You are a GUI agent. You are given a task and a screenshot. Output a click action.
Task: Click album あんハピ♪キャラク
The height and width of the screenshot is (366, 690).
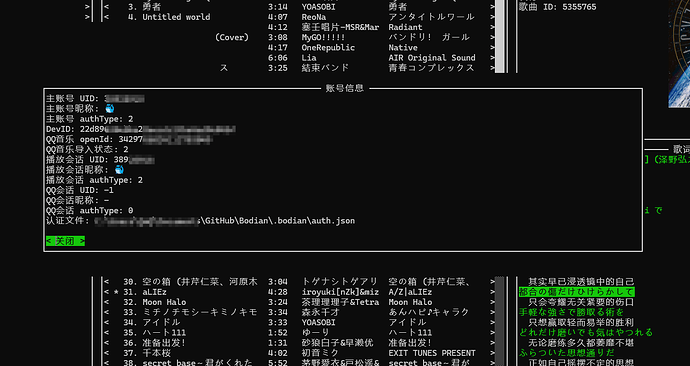[x=429, y=312]
